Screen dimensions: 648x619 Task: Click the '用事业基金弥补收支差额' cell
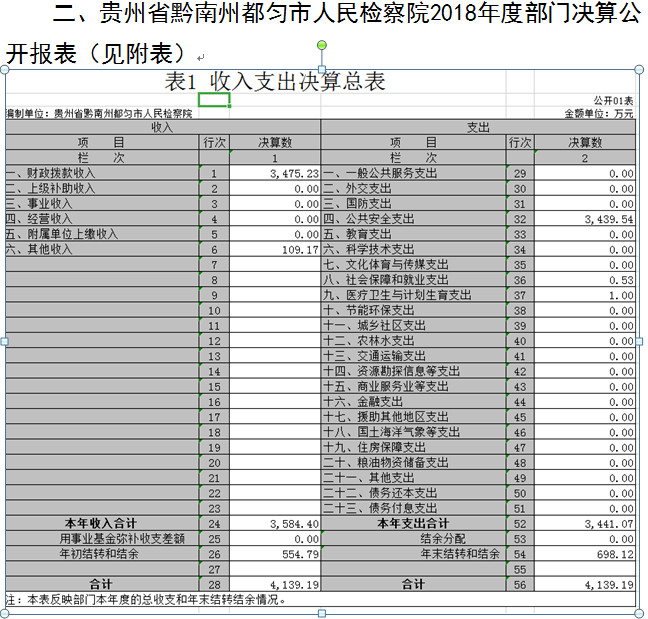coord(102,539)
